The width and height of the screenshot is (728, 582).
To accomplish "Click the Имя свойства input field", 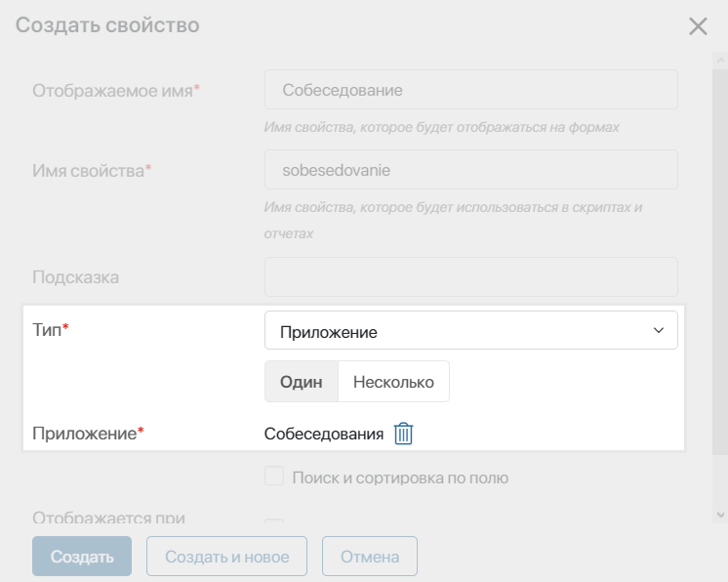I will click(x=470, y=170).
